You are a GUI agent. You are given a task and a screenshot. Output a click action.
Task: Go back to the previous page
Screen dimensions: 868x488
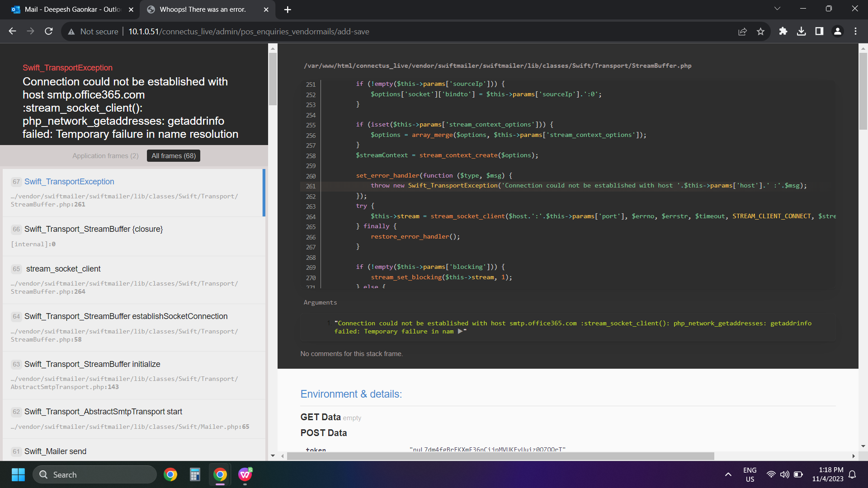click(13, 31)
